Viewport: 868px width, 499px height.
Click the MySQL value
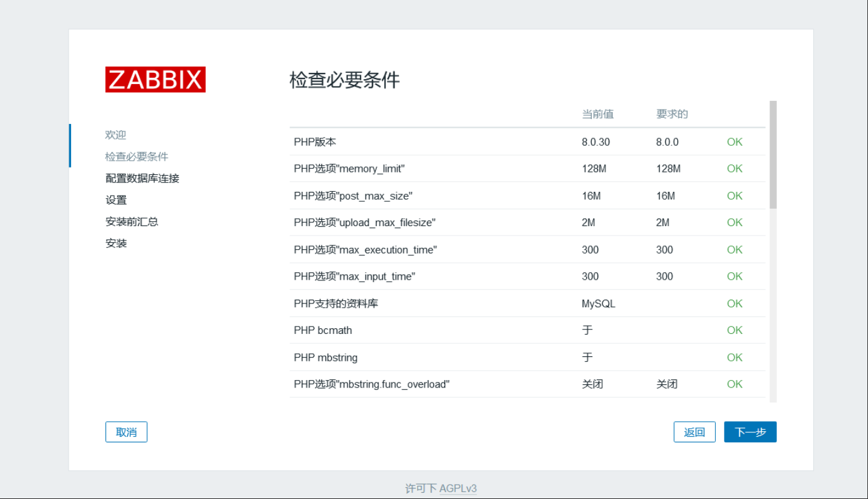click(599, 304)
